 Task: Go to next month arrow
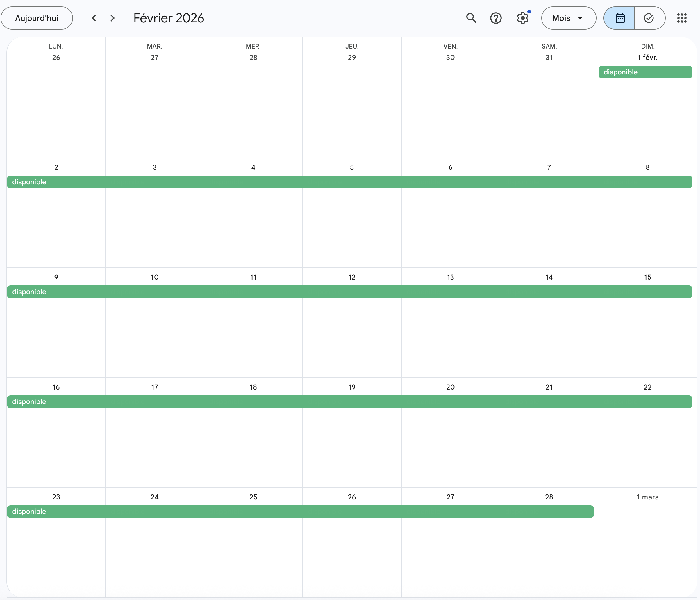[x=112, y=18]
